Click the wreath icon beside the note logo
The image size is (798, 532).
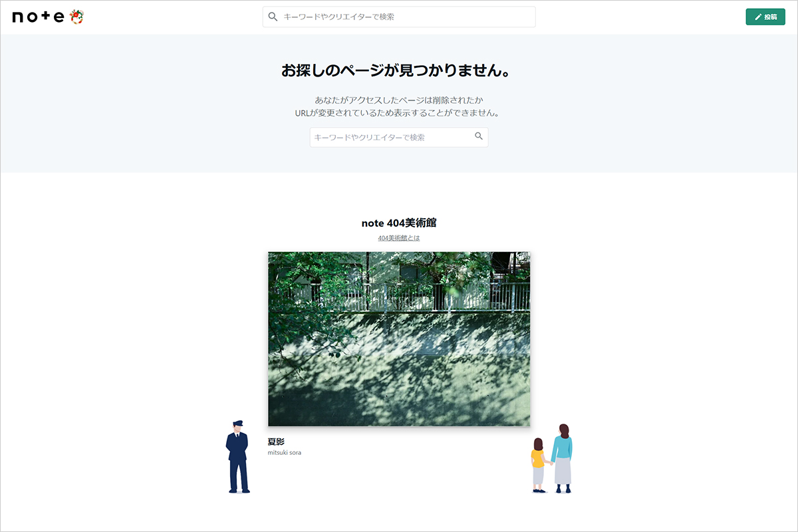tap(76, 17)
